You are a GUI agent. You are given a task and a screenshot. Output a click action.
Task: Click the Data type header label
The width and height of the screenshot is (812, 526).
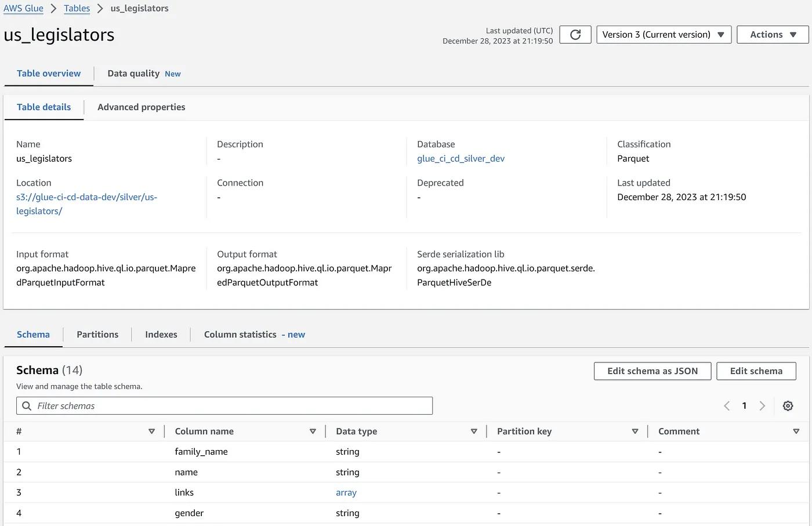click(357, 431)
